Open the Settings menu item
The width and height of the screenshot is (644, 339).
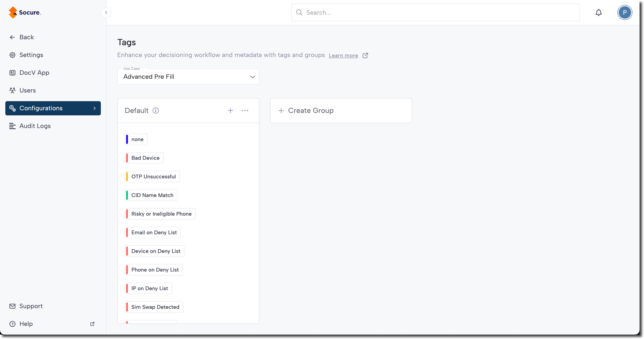[31, 55]
